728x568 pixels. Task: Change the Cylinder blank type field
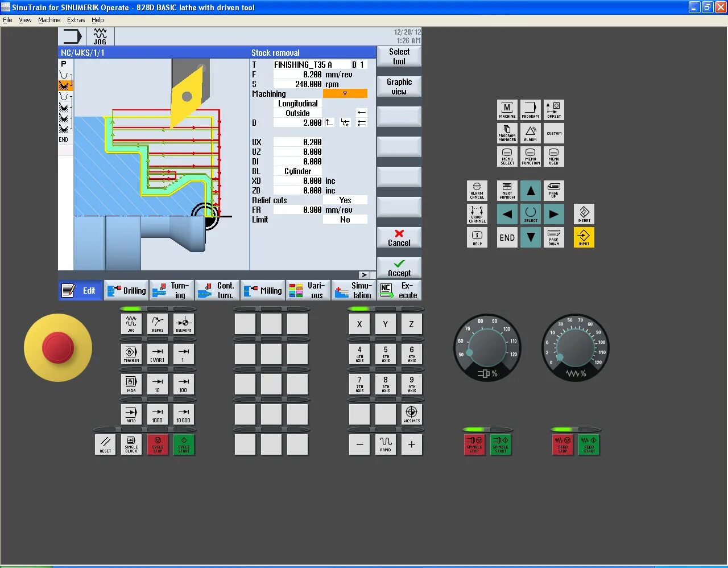click(x=297, y=171)
